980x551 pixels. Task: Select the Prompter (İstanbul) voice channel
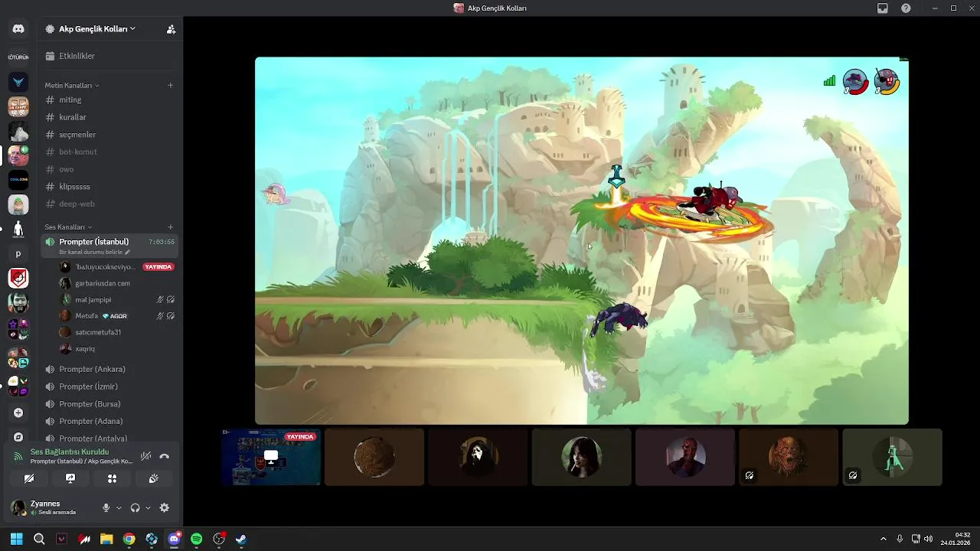pyautogui.click(x=109, y=246)
